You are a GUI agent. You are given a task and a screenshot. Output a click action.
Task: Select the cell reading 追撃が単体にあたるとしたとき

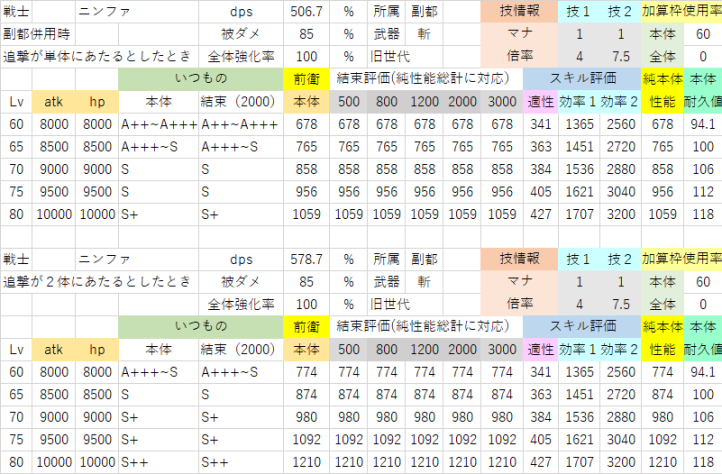pyautogui.click(x=99, y=57)
